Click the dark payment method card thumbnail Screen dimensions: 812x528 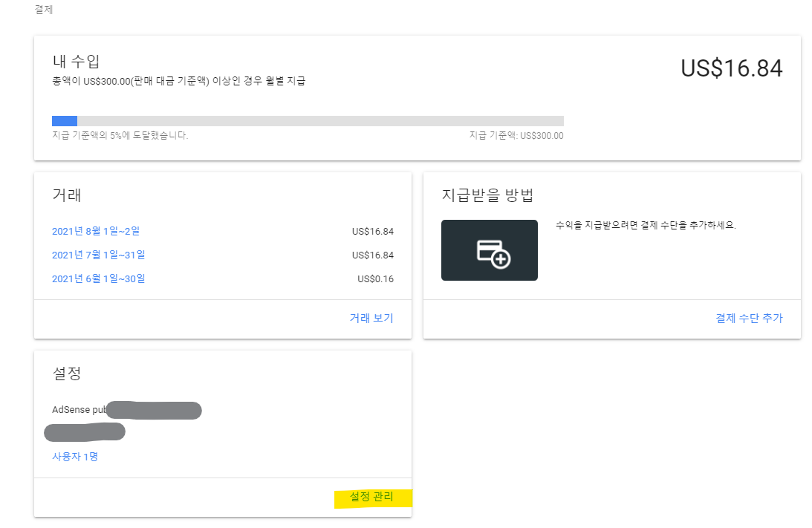(x=490, y=250)
